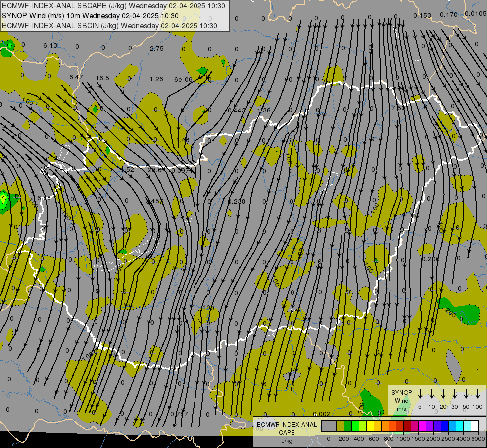The width and height of the screenshot is (487, 448).
Task: Click the 100 m/s wind arrow symbol
Action: point(478,393)
